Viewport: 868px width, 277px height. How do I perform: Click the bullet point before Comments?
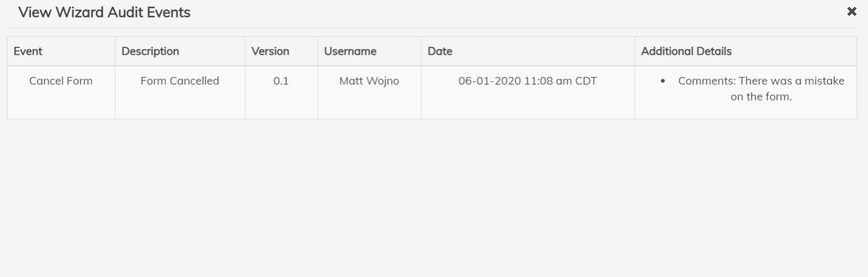[662, 82]
